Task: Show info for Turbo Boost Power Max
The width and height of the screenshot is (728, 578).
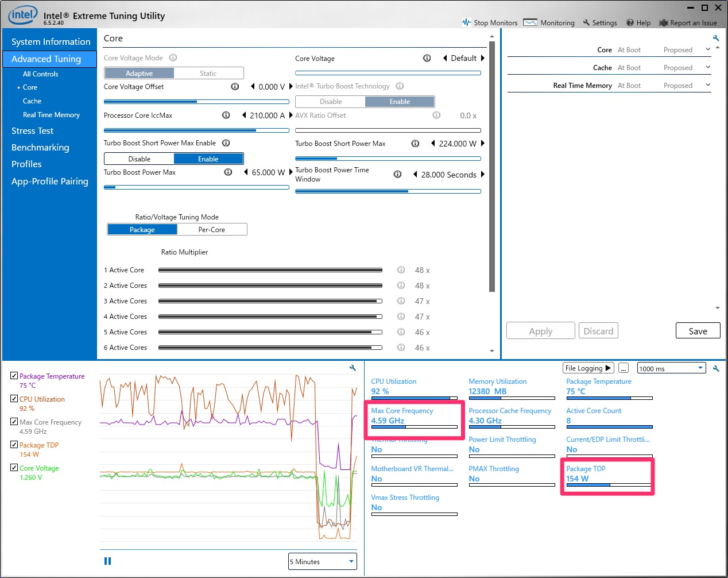Action: [x=228, y=172]
